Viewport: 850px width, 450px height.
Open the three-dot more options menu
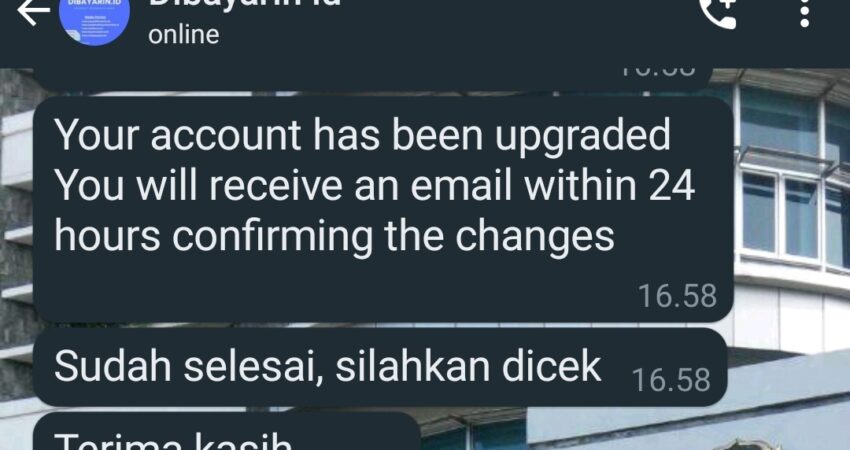click(804, 13)
